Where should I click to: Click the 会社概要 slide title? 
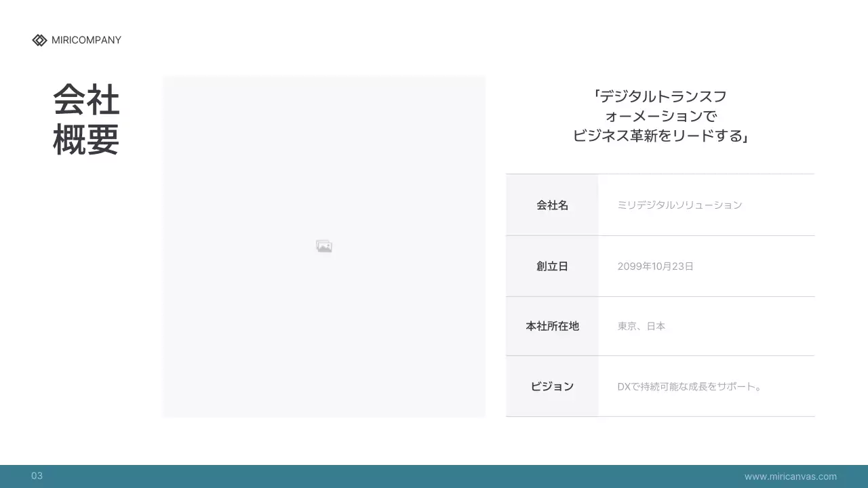click(85, 119)
